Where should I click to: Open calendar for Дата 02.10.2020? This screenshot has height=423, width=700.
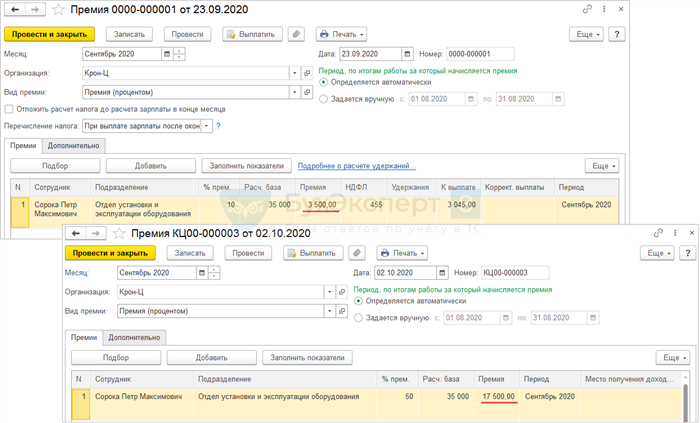(x=442, y=273)
